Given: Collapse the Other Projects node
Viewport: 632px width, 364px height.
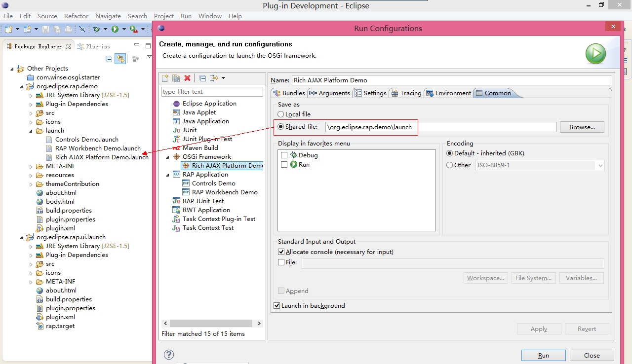Looking at the screenshot, I should [x=12, y=69].
